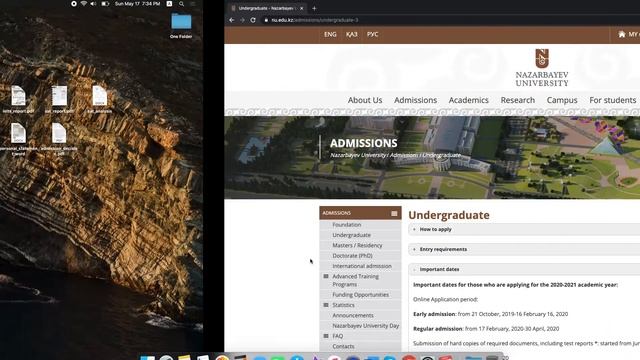This screenshot has height=360, width=640.
Task: Click the home icon in brown bar
Action: pyautogui.click(x=622, y=34)
